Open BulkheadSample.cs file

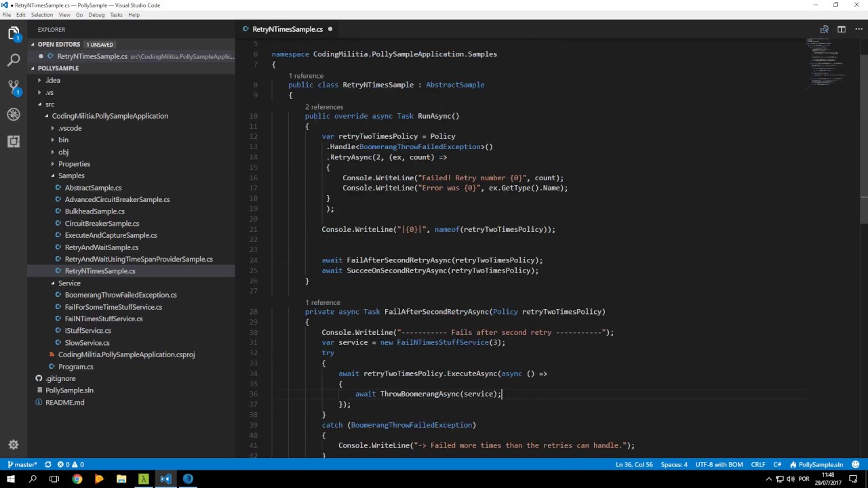coord(94,211)
